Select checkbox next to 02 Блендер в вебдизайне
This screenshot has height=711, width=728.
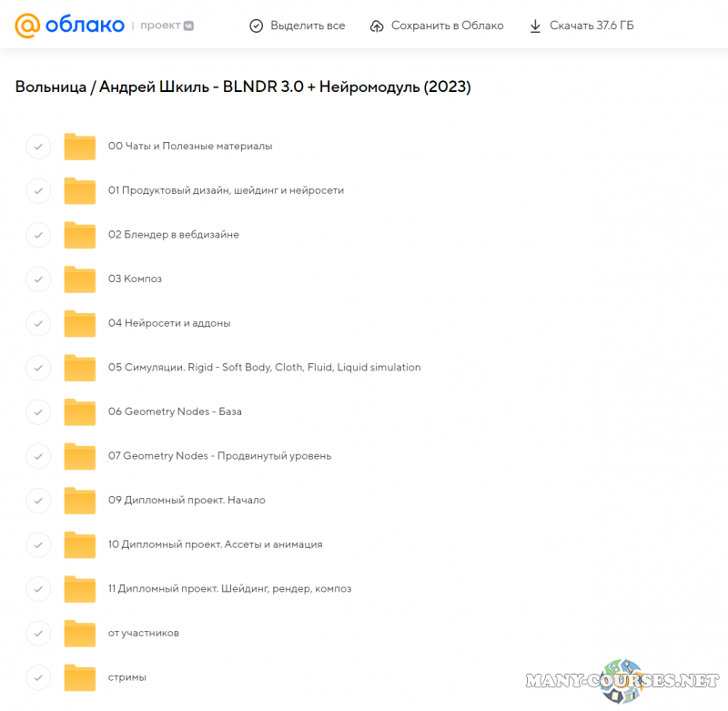pos(38,235)
